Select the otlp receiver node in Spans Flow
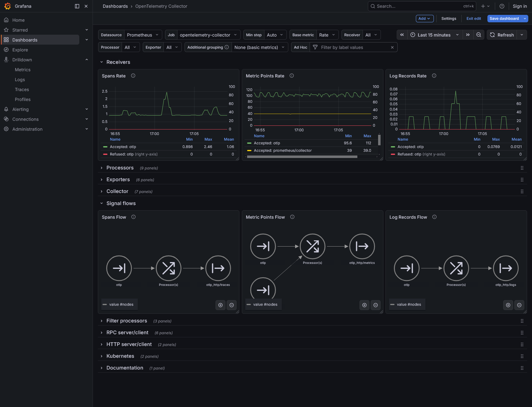The height and width of the screenshot is (407, 532). (119, 268)
